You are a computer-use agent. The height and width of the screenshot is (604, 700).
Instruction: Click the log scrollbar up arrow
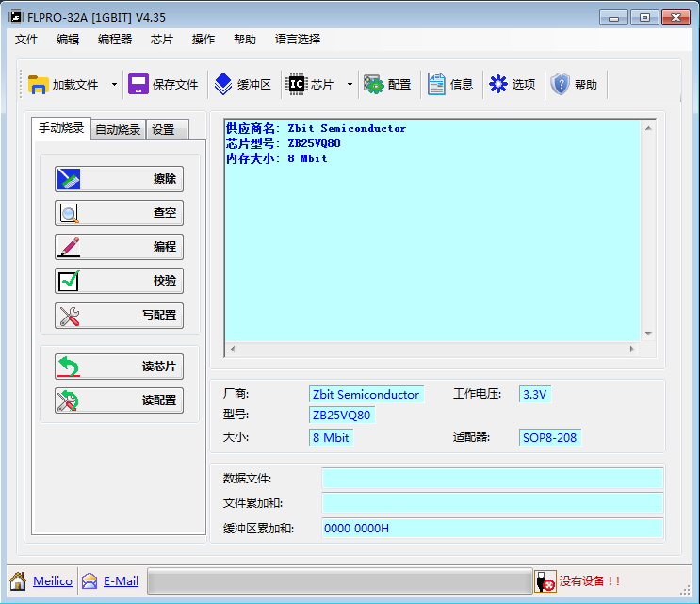(x=648, y=128)
